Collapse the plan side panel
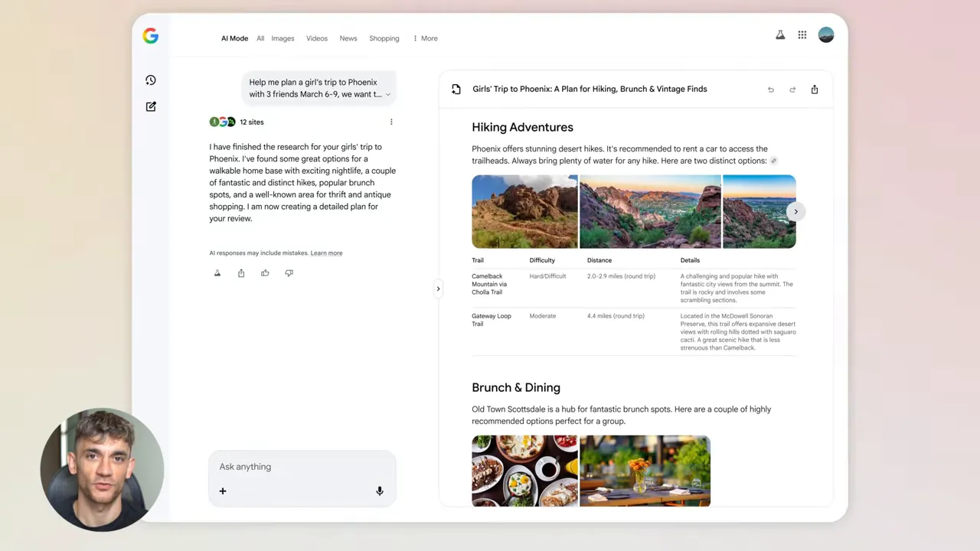The image size is (980, 551). tap(438, 289)
